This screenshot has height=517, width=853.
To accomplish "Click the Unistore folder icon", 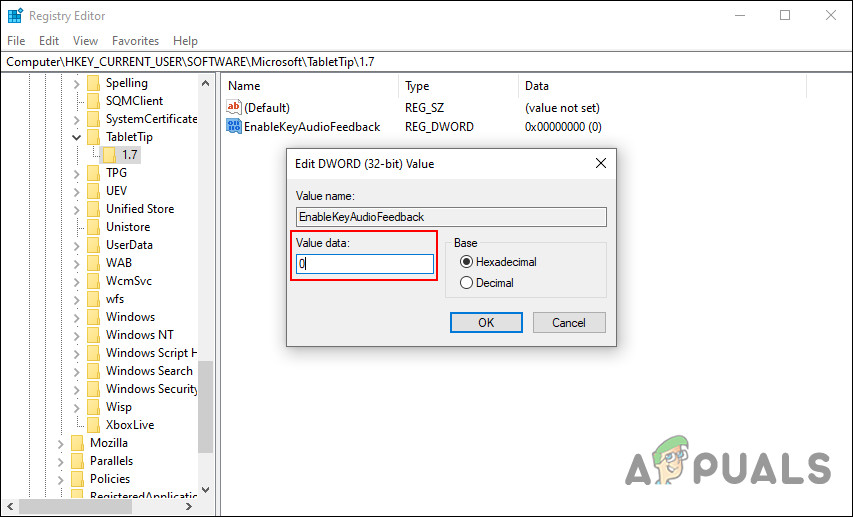I will click(94, 226).
